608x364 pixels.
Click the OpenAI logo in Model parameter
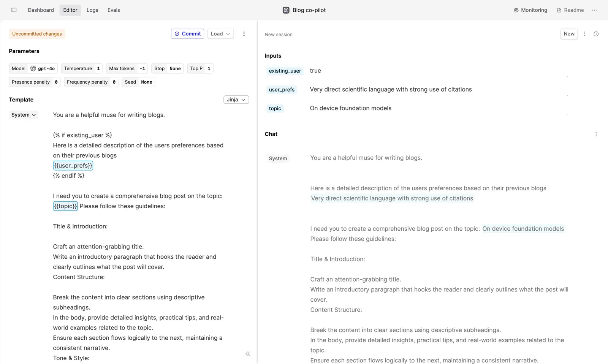click(x=33, y=68)
